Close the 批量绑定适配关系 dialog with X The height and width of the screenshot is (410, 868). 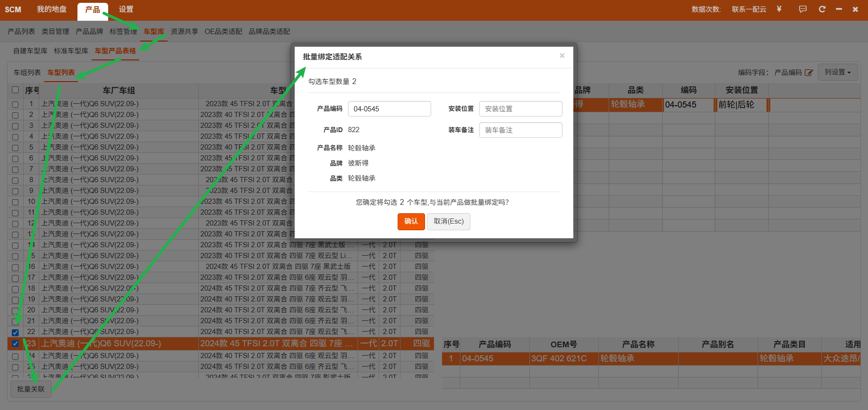click(562, 56)
